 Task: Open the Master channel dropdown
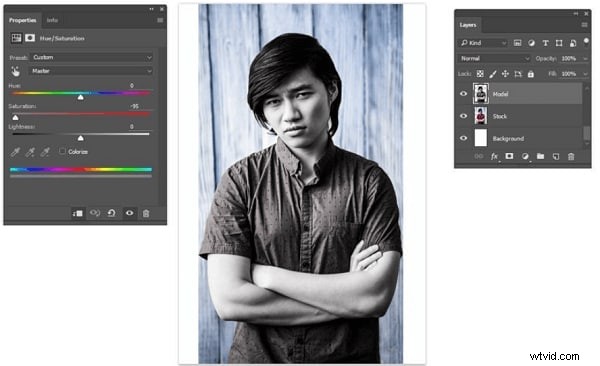[x=91, y=71]
